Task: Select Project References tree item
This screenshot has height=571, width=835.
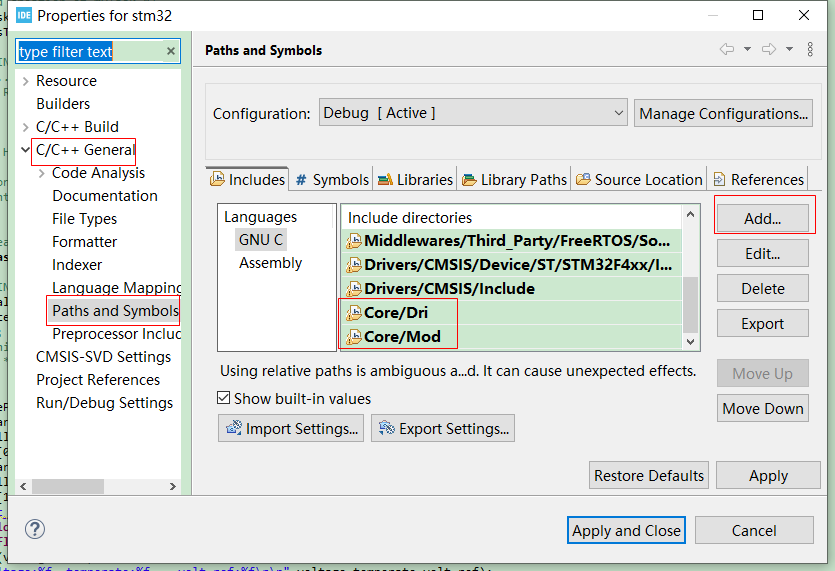Action: click(x=98, y=380)
